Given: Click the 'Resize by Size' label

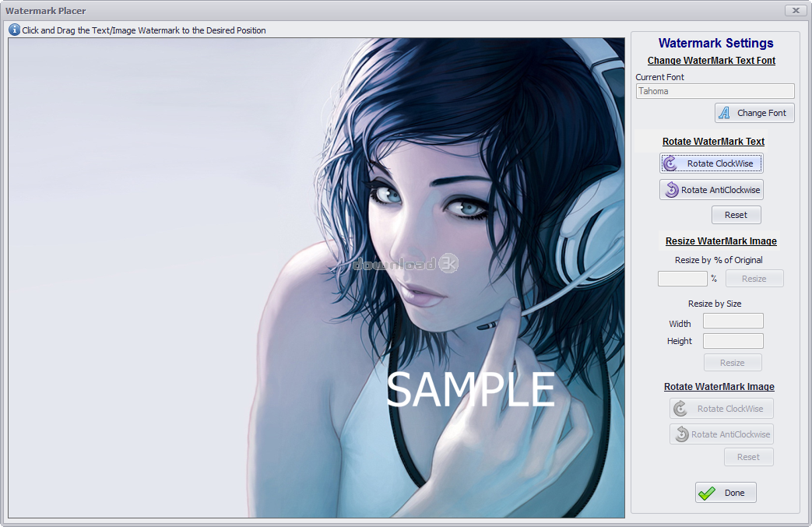Looking at the screenshot, I should pos(715,304).
